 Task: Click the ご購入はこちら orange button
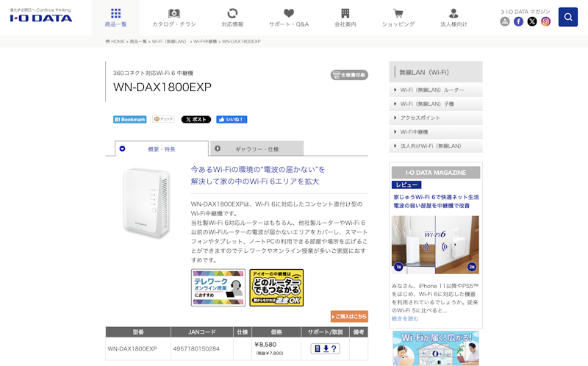[349, 317]
